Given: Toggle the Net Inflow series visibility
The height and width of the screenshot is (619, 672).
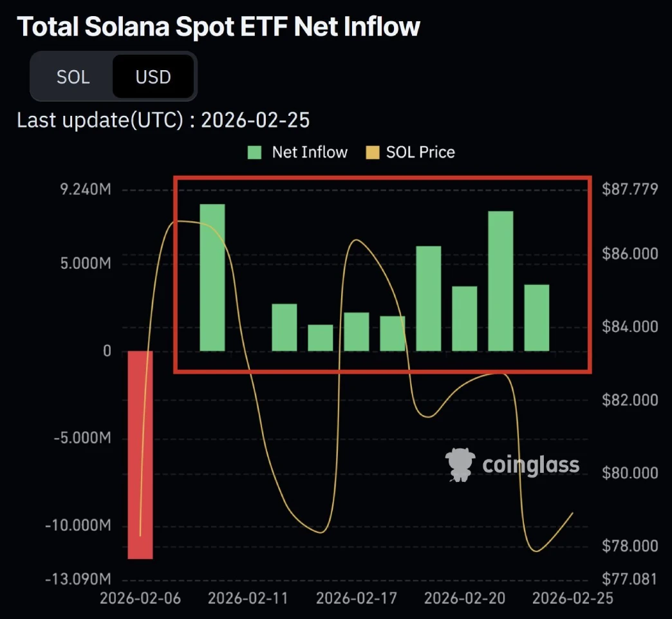Looking at the screenshot, I should click(296, 152).
